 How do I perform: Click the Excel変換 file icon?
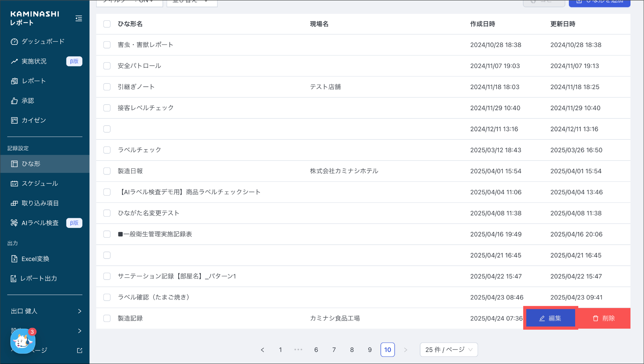14,259
